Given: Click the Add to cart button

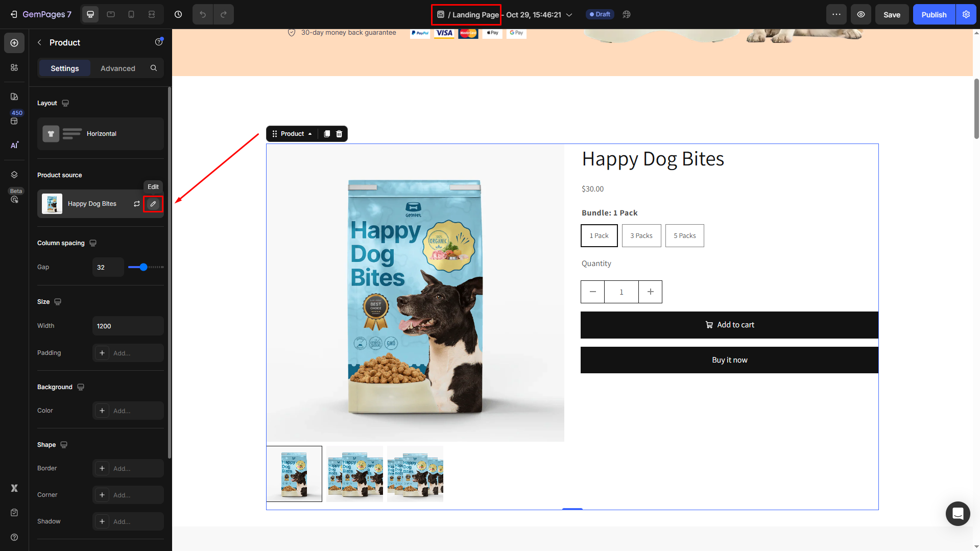Looking at the screenshot, I should click(729, 325).
